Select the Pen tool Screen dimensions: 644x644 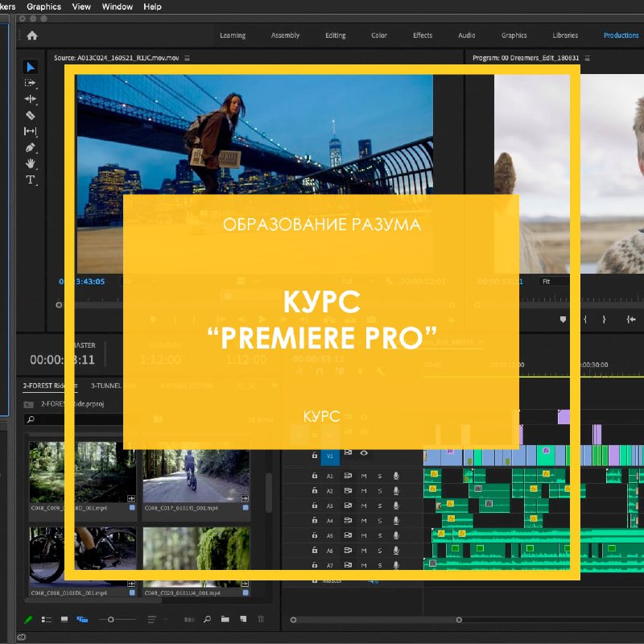coord(31,147)
